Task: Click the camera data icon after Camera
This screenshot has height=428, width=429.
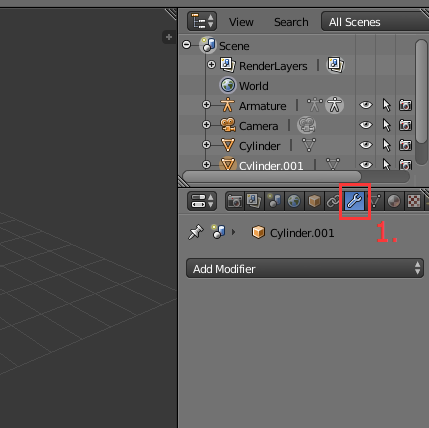Action: click(x=306, y=125)
